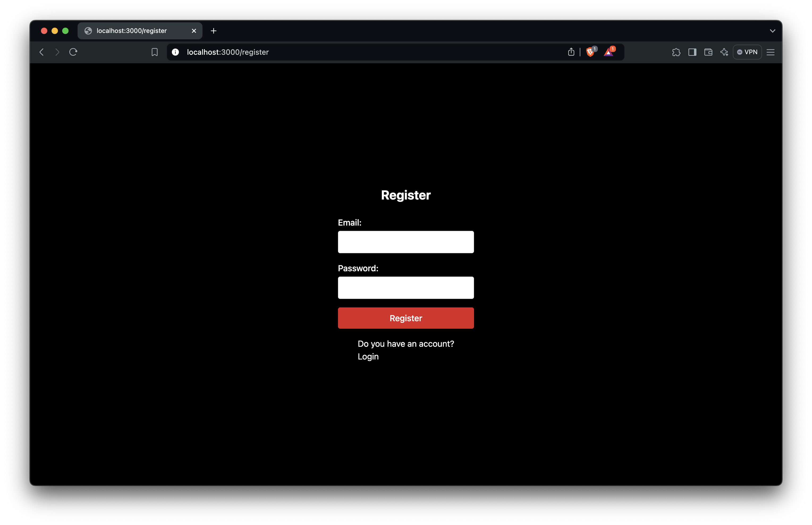812x525 pixels.
Task: Expand the tab search chevron
Action: click(772, 31)
